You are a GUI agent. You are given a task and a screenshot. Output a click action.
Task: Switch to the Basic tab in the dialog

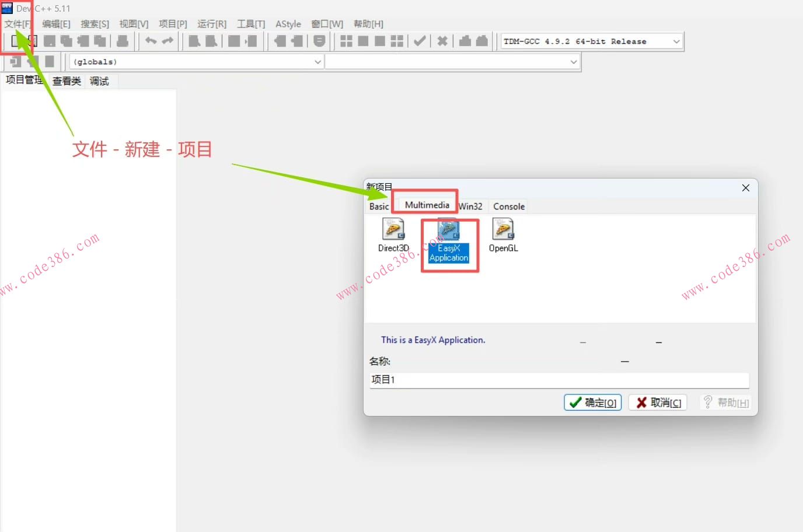point(379,206)
